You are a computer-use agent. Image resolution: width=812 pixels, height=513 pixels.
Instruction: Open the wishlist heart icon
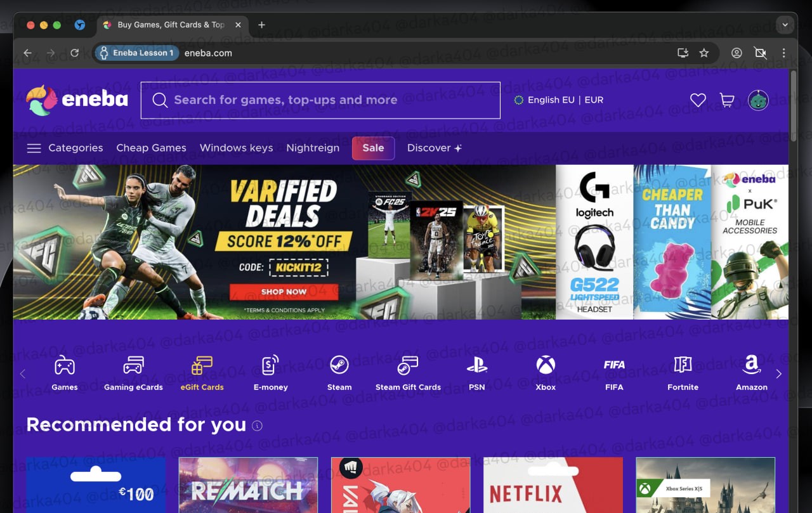click(x=698, y=100)
